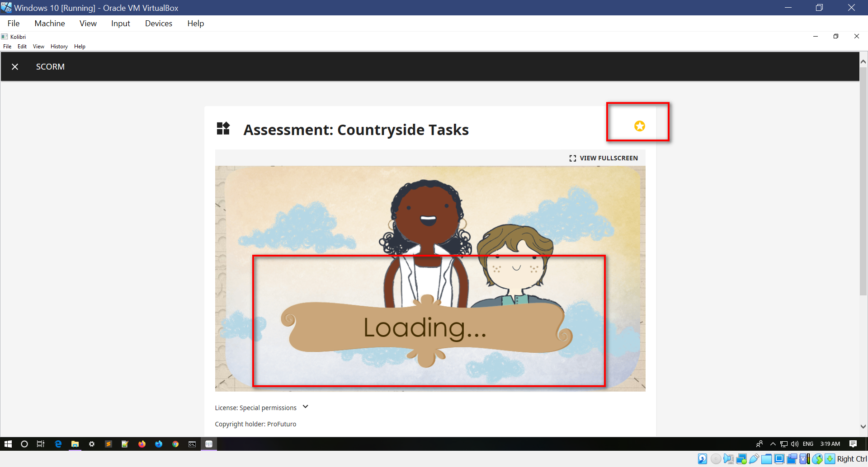The height and width of the screenshot is (467, 868).
Task: Launch Google Chrome from the taskbar
Action: click(175, 444)
